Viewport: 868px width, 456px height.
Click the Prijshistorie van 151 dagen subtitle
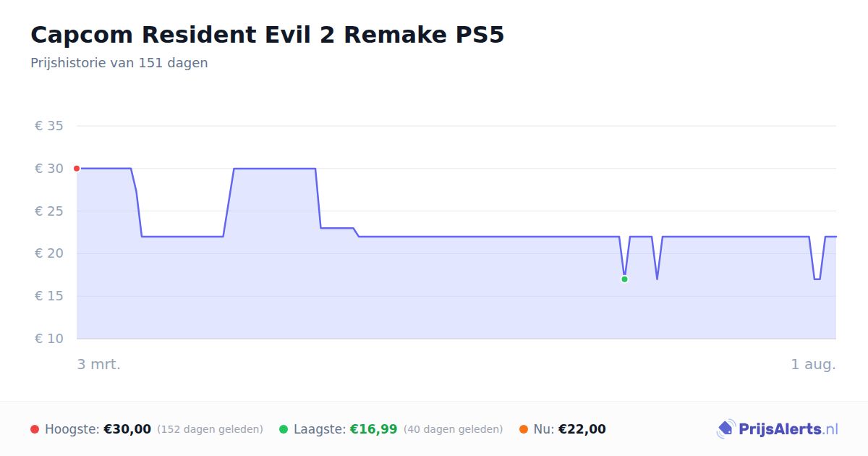coord(119,63)
